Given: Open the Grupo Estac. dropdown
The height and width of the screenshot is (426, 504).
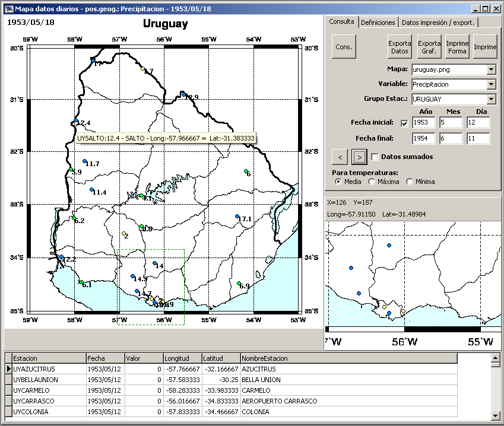Looking at the screenshot, I should [491, 99].
